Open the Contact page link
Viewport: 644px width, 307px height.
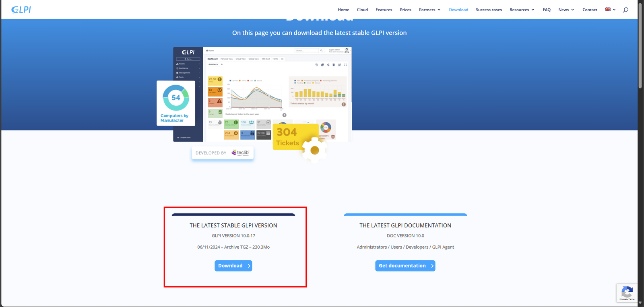click(x=590, y=10)
